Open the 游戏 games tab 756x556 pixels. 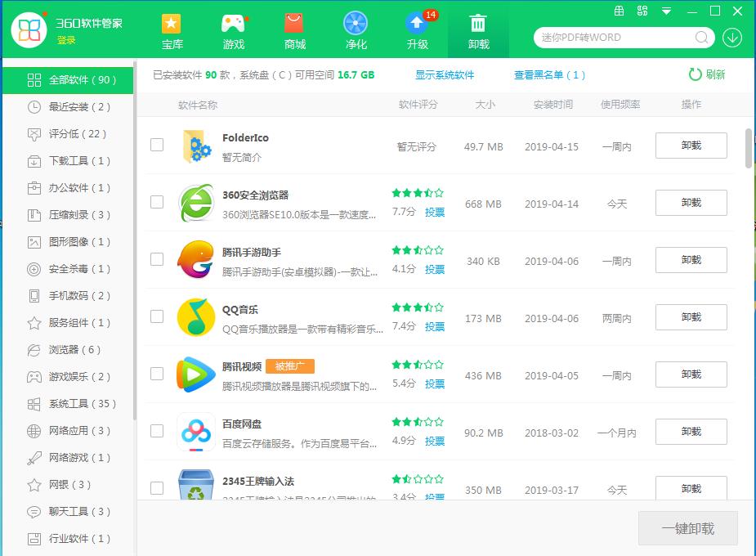coord(234,32)
